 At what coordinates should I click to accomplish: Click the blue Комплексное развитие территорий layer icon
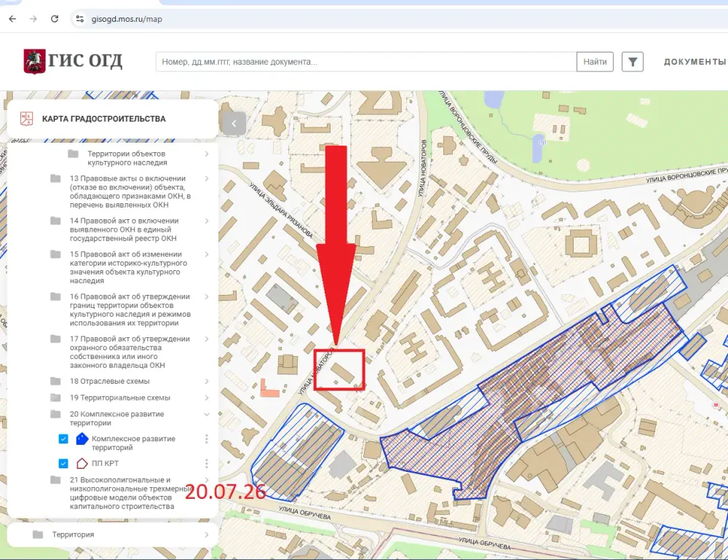click(82, 439)
